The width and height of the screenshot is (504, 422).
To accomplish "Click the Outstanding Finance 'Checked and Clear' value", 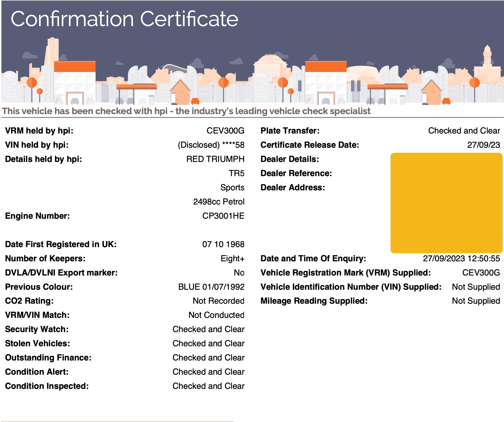I will [x=209, y=357].
